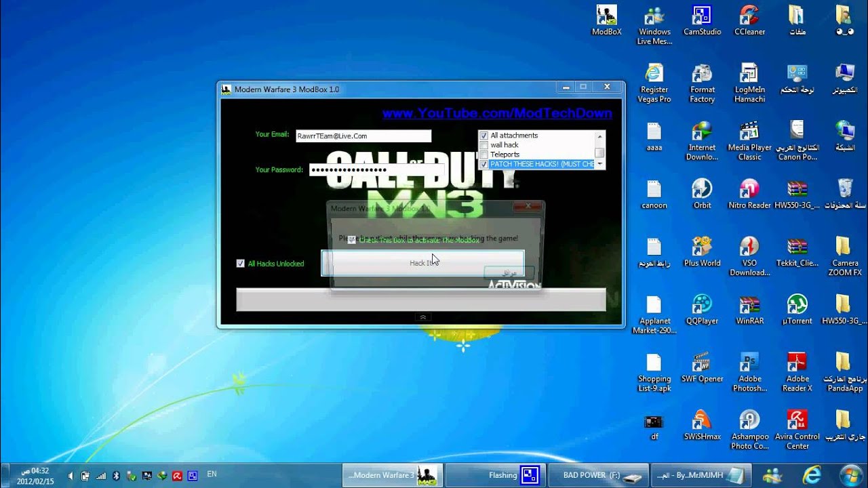
Task: Select the Ashampoo Photo Commander icon
Action: [x=749, y=430]
